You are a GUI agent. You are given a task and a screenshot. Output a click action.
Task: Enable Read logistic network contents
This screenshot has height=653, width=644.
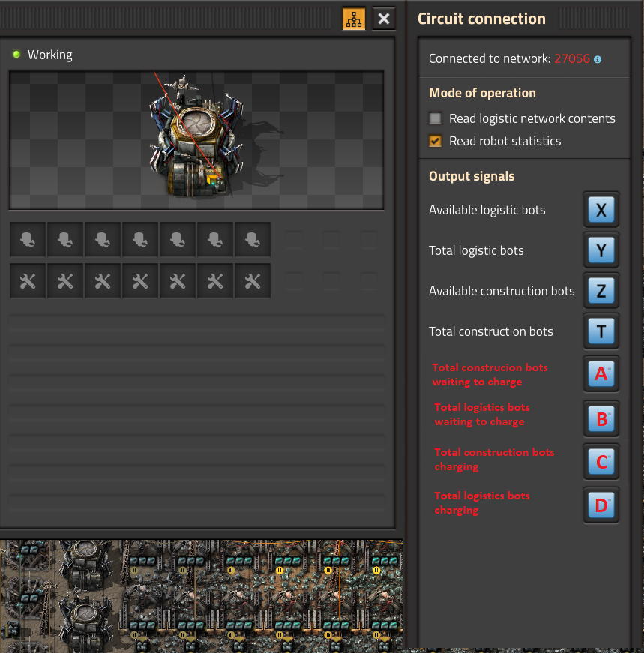coord(436,118)
